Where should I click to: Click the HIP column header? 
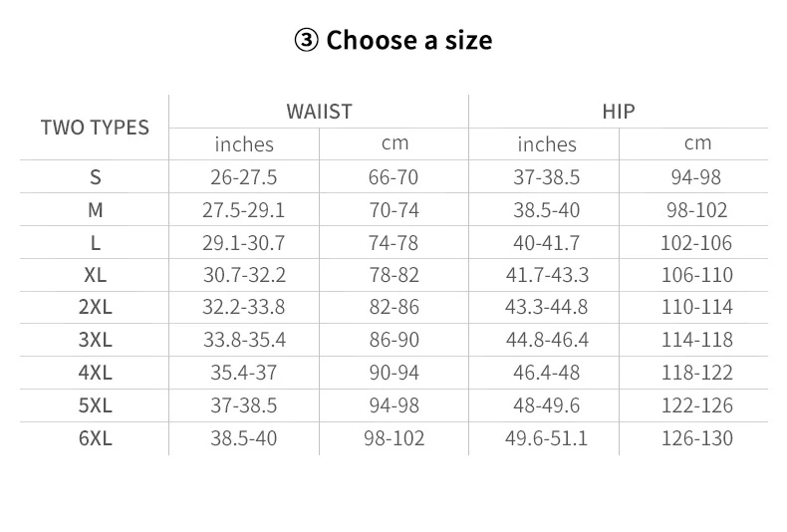[619, 112]
